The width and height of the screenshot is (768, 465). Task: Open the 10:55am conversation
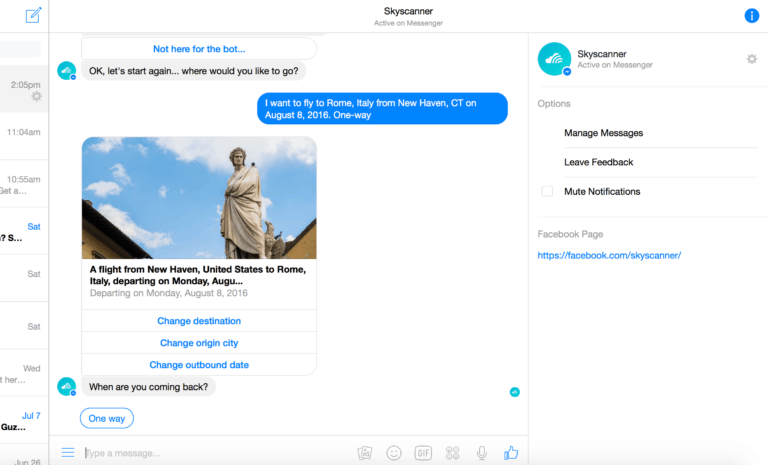tap(24, 184)
